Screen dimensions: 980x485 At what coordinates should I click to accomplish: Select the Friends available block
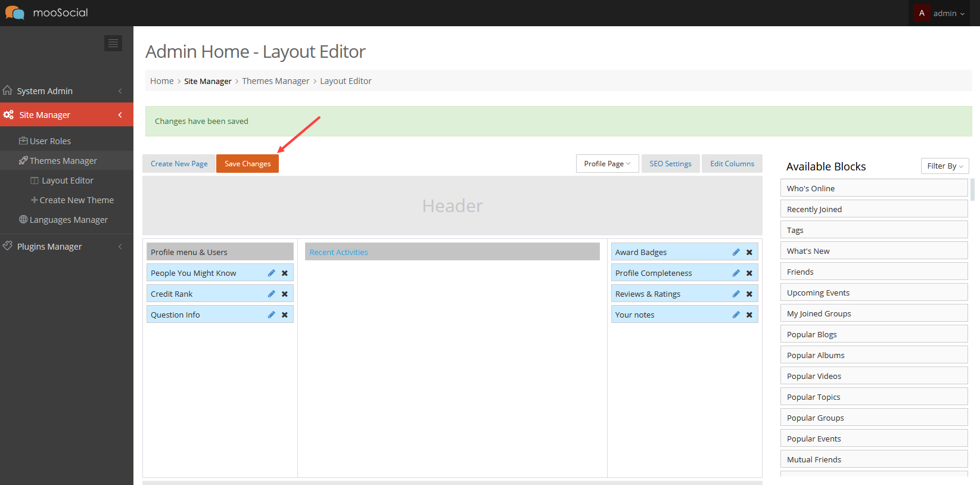pyautogui.click(x=874, y=272)
